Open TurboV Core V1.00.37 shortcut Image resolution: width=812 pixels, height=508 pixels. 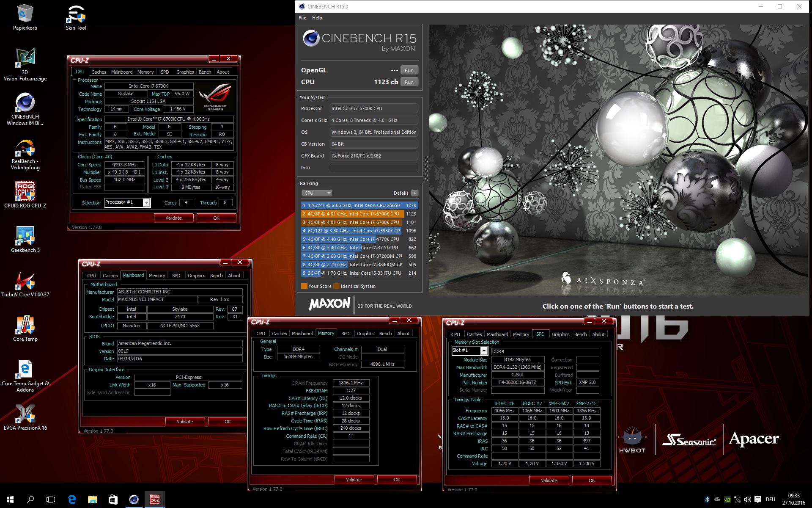pyautogui.click(x=25, y=284)
